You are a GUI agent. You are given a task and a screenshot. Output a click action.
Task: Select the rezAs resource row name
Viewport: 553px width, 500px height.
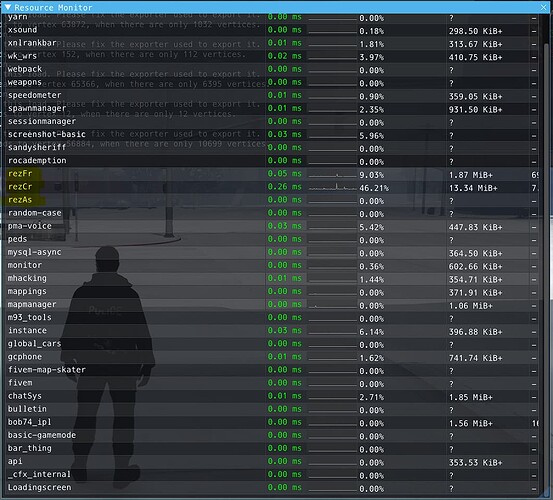(x=20, y=200)
